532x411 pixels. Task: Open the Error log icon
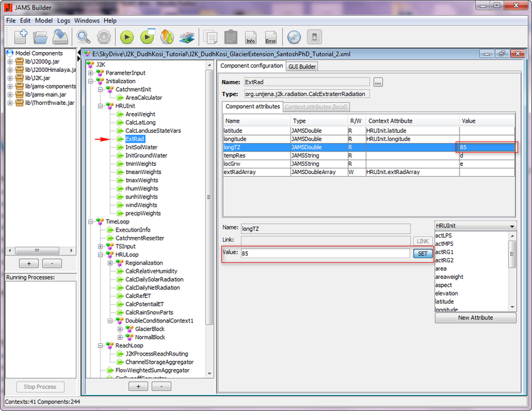tap(270, 37)
